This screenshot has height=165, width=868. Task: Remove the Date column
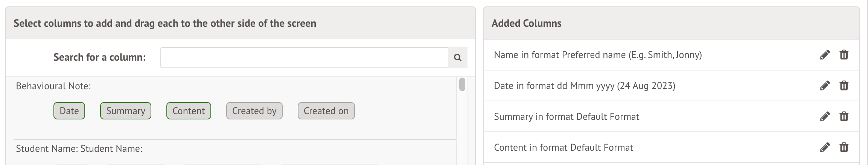click(x=844, y=86)
